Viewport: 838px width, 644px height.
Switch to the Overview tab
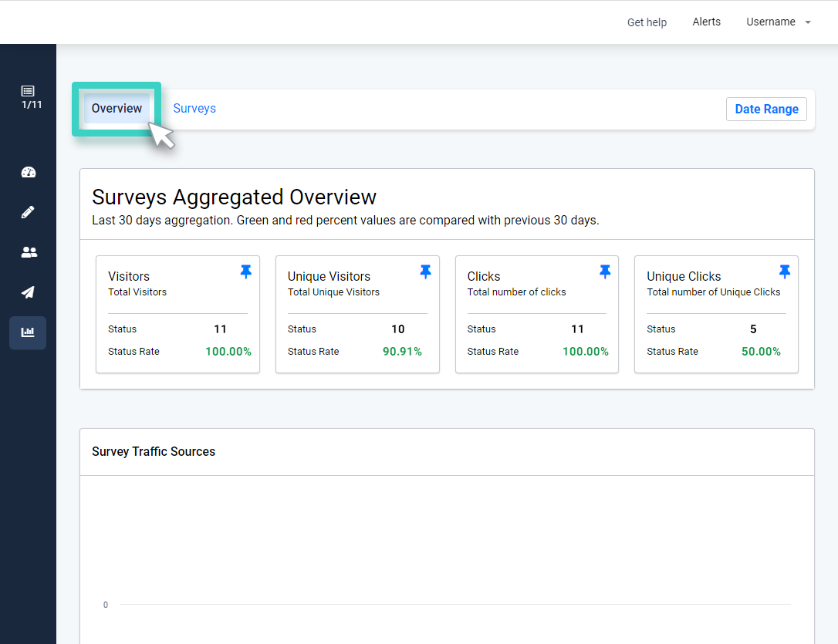[x=117, y=109]
